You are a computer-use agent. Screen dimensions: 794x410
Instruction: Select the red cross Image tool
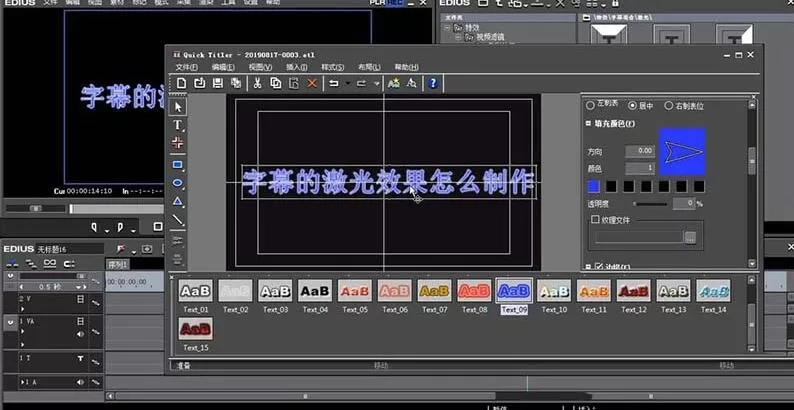[178, 143]
